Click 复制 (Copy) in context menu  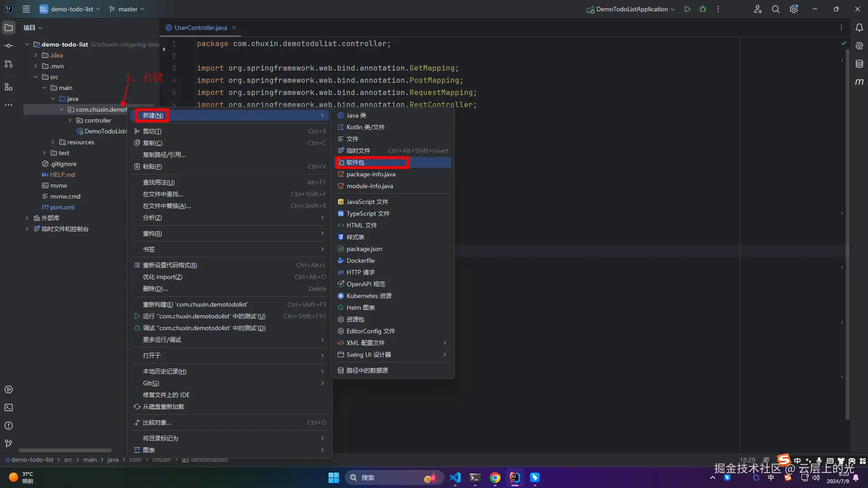(229, 143)
